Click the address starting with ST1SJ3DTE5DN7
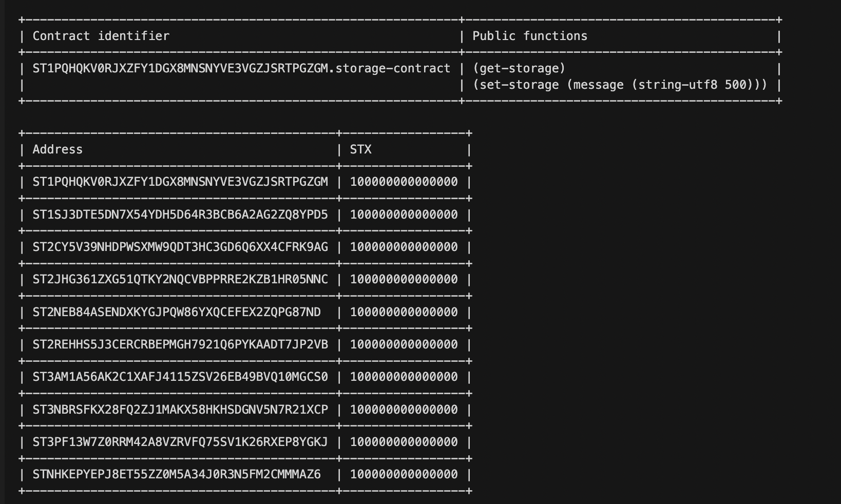This screenshot has width=841, height=504. coord(180,215)
